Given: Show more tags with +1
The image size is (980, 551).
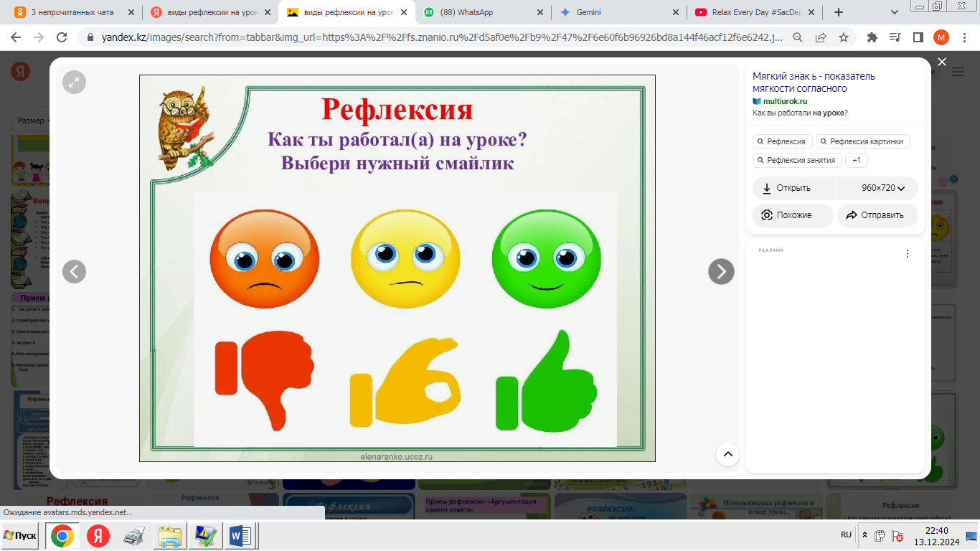Looking at the screenshot, I should pyautogui.click(x=856, y=160).
